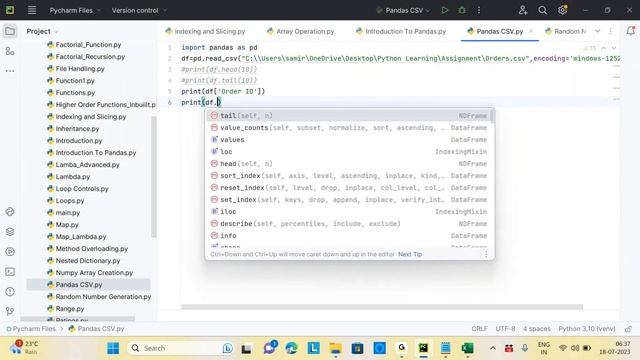
Task: Choose reset_index completion suggestion
Action: coord(349,188)
